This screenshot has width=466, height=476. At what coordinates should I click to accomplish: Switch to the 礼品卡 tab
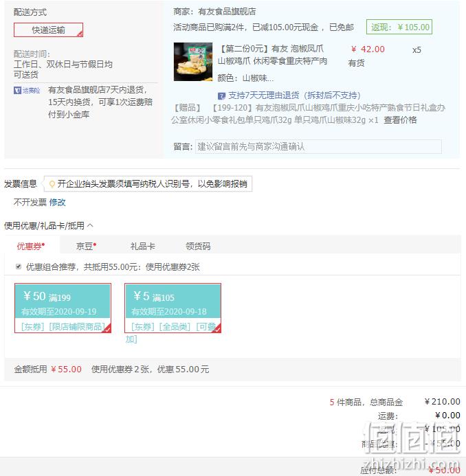click(x=142, y=246)
